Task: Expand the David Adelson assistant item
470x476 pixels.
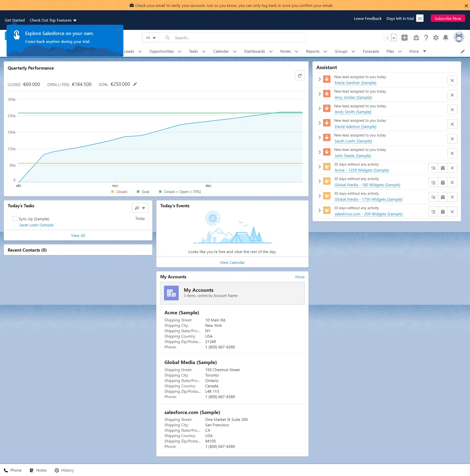Action: point(319,123)
